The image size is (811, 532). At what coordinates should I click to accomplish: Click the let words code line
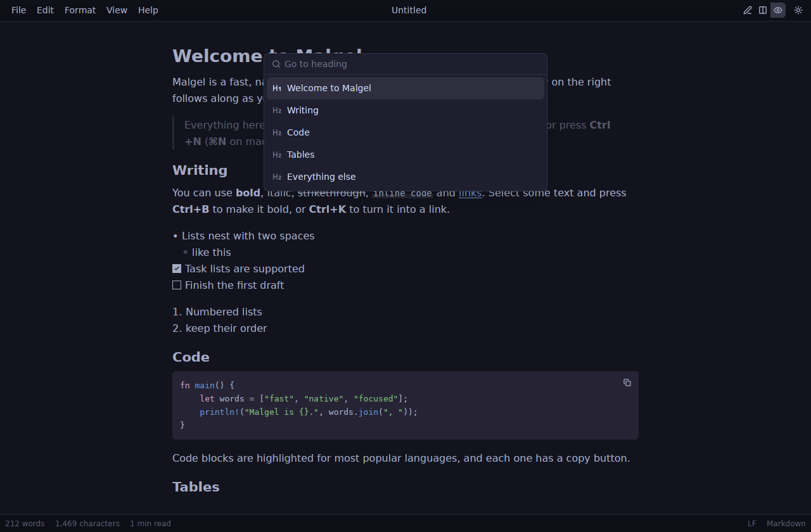303,398
